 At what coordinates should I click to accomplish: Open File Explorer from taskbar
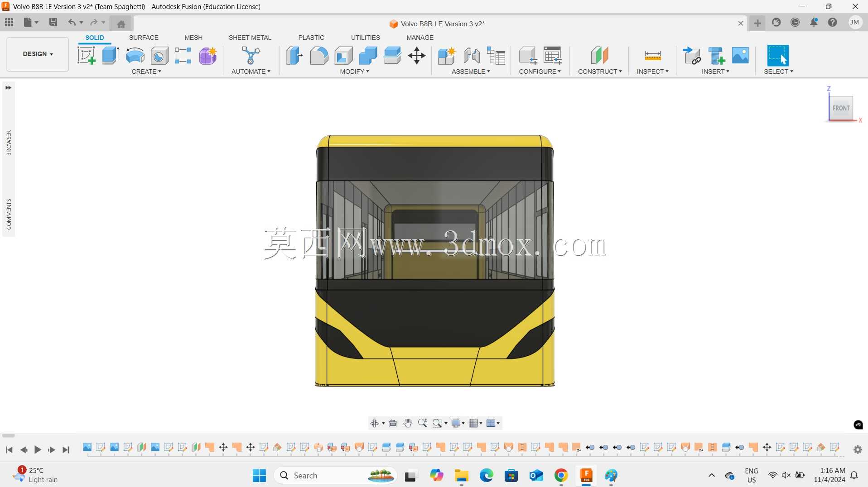tap(462, 475)
